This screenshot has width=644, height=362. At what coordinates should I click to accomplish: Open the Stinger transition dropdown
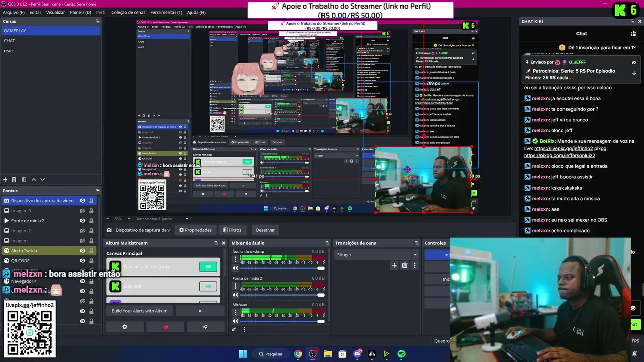click(x=377, y=255)
